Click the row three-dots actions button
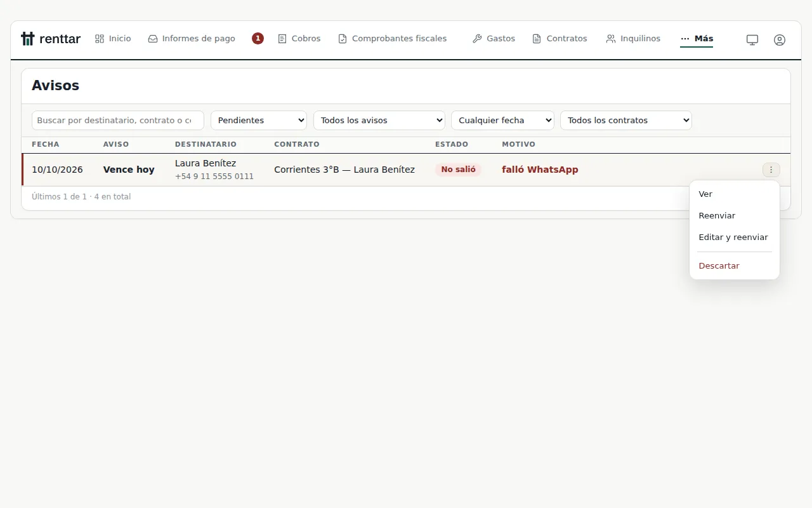Screen dimensions: 812x508 pyautogui.click(x=771, y=170)
